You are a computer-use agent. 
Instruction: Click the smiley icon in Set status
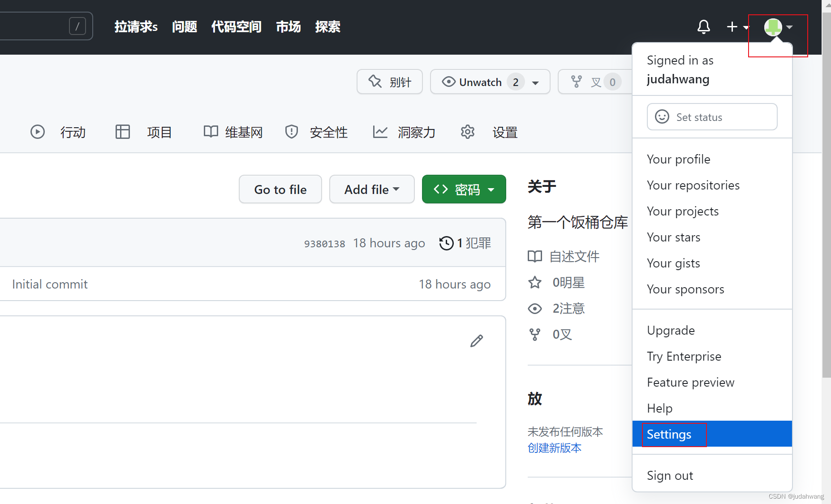click(662, 116)
